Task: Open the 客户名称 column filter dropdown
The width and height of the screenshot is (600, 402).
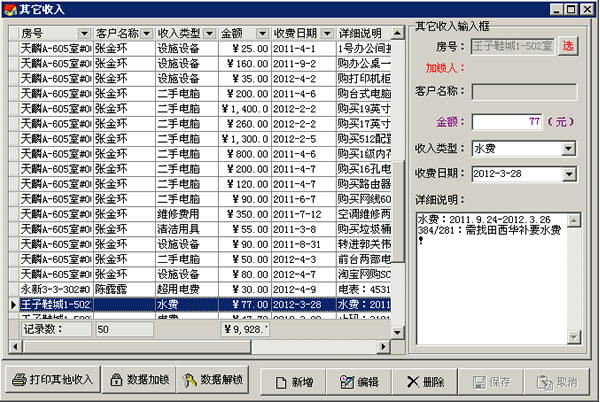Action: 146,33
